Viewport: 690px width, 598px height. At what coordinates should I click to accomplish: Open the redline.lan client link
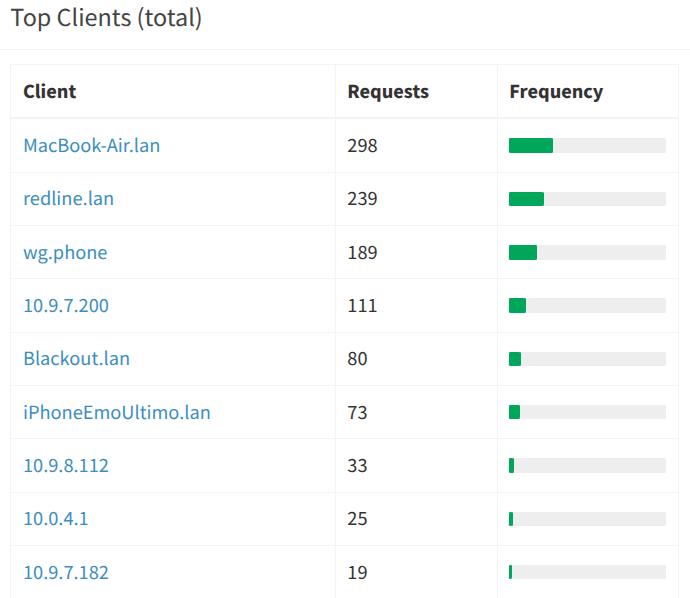tap(69, 199)
